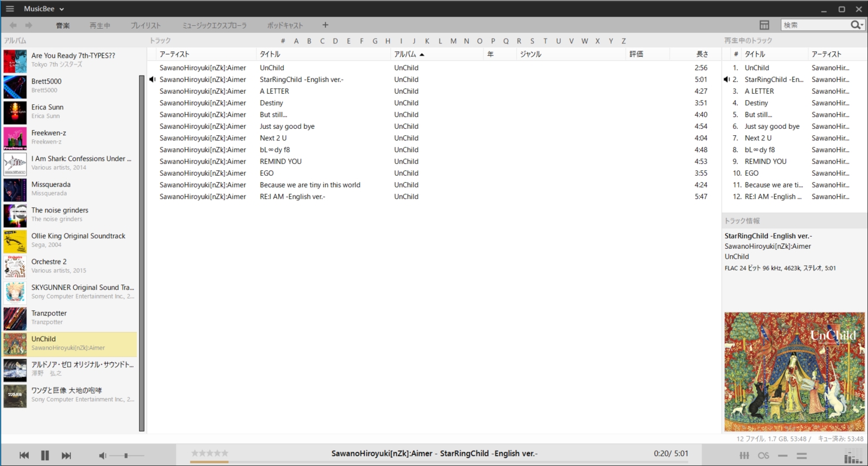The image size is (868, 466).
Task: Toggle the shuffle mode icon
Action: pos(802,455)
